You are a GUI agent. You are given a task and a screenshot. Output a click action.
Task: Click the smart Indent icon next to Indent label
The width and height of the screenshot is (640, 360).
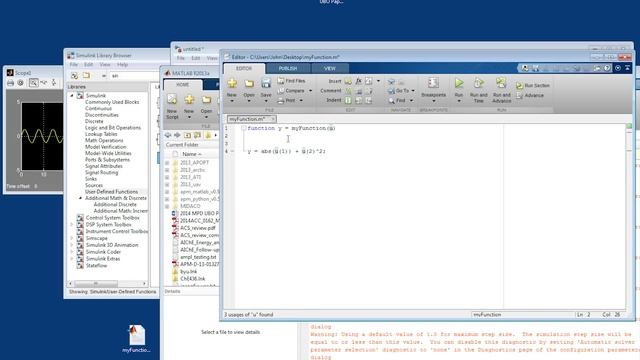tap(348, 100)
